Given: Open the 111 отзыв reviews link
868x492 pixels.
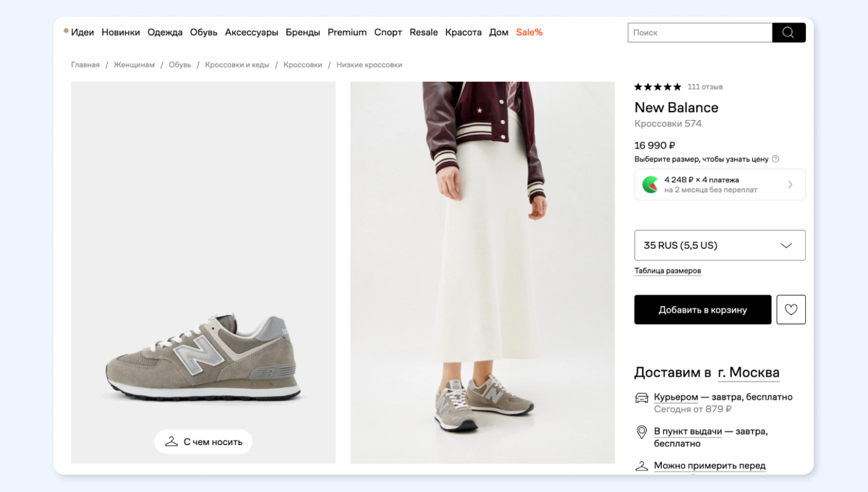Looking at the screenshot, I should [x=705, y=87].
